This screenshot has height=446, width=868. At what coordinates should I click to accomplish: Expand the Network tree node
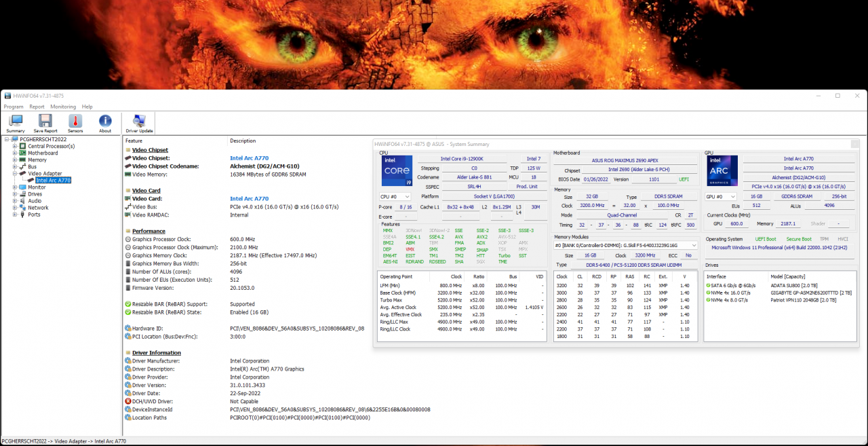click(14, 208)
